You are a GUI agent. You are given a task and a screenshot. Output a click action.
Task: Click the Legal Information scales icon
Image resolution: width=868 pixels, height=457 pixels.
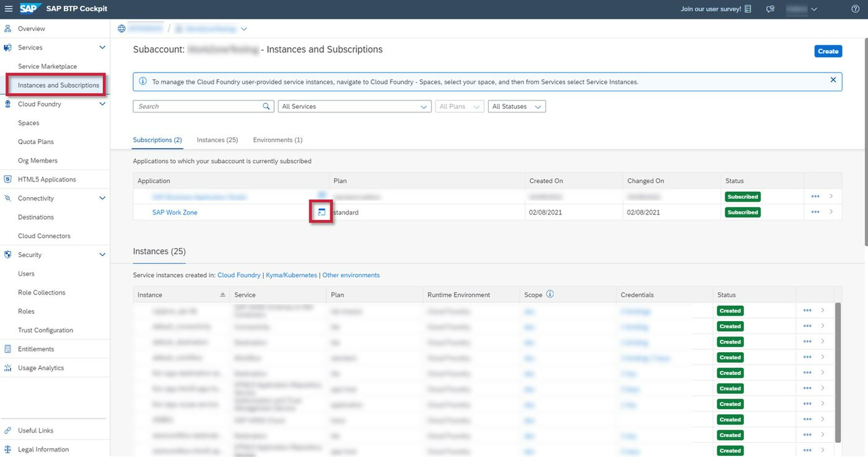point(7,450)
